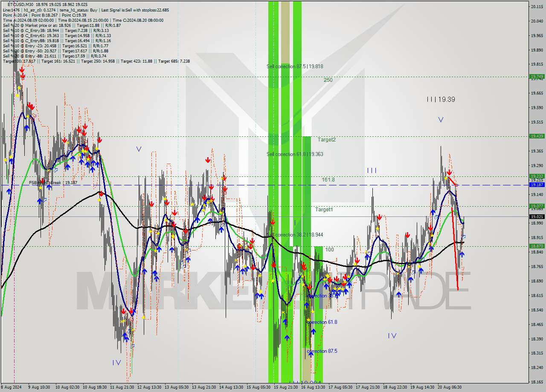Click the green 18.870 price tag
The image size is (546, 392).
click(x=537, y=246)
